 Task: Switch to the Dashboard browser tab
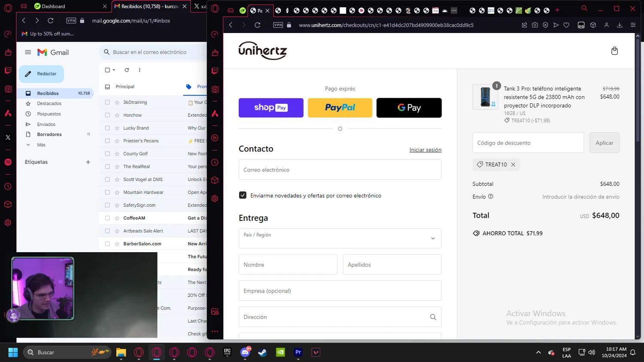(70, 6)
